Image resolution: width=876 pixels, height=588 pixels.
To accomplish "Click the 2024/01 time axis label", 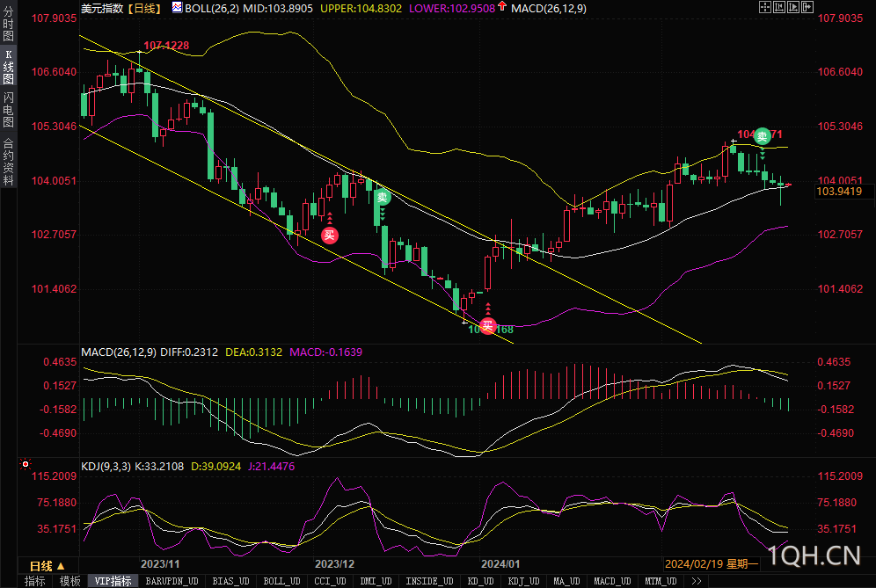I will pyautogui.click(x=500, y=564).
